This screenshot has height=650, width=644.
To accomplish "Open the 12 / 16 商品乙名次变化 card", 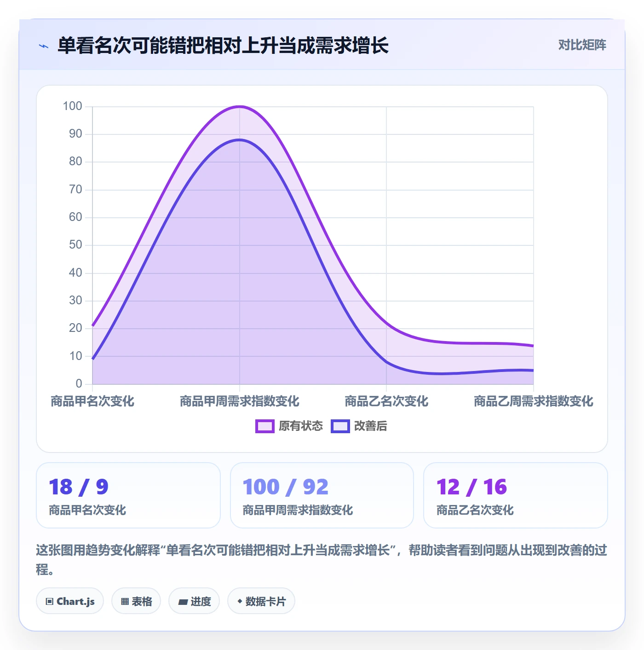I will (516, 495).
